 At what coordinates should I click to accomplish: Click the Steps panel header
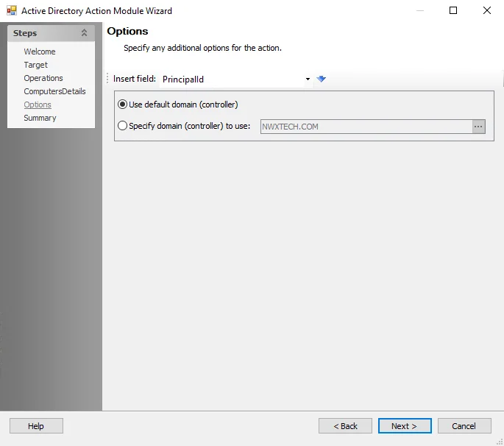point(51,33)
